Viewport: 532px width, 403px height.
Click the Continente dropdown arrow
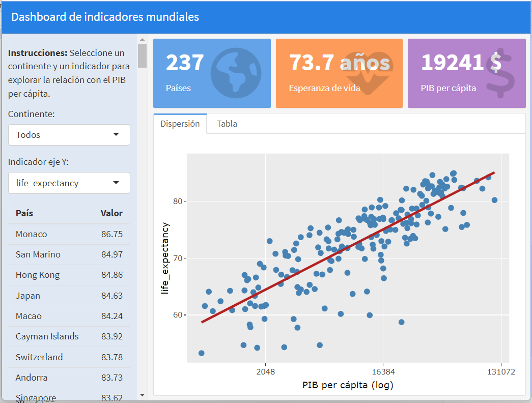click(116, 134)
